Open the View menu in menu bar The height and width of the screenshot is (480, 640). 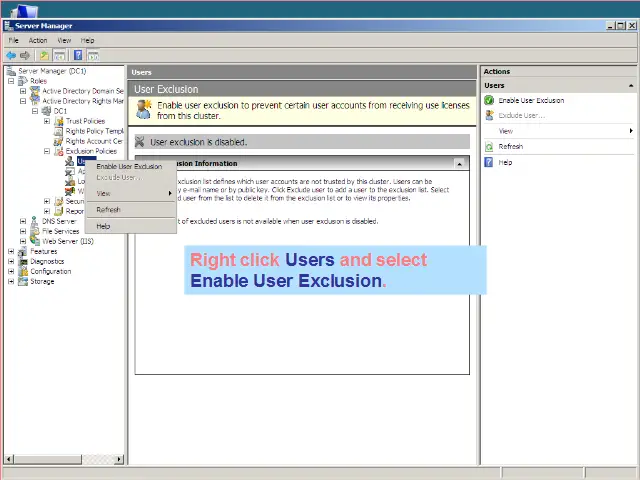tap(64, 40)
